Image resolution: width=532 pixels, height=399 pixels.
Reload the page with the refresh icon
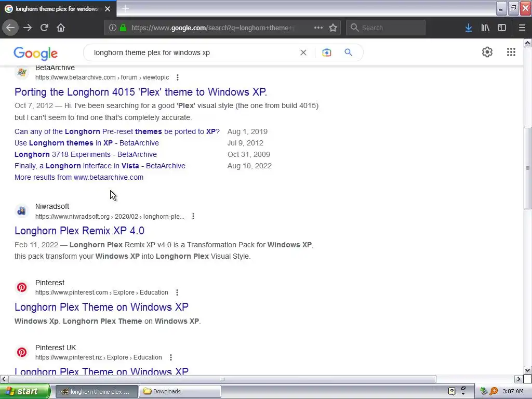[44, 28]
